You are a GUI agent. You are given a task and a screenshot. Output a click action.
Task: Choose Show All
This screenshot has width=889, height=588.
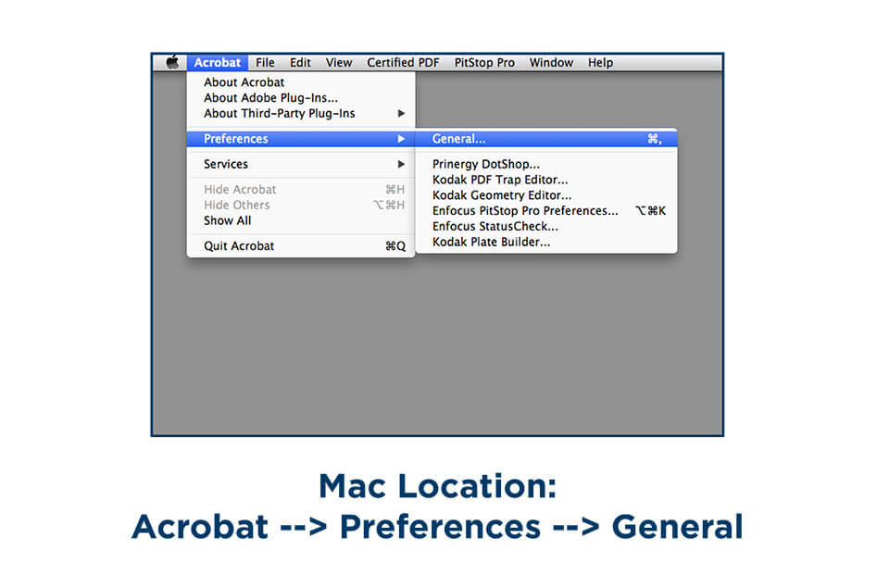[301, 220]
